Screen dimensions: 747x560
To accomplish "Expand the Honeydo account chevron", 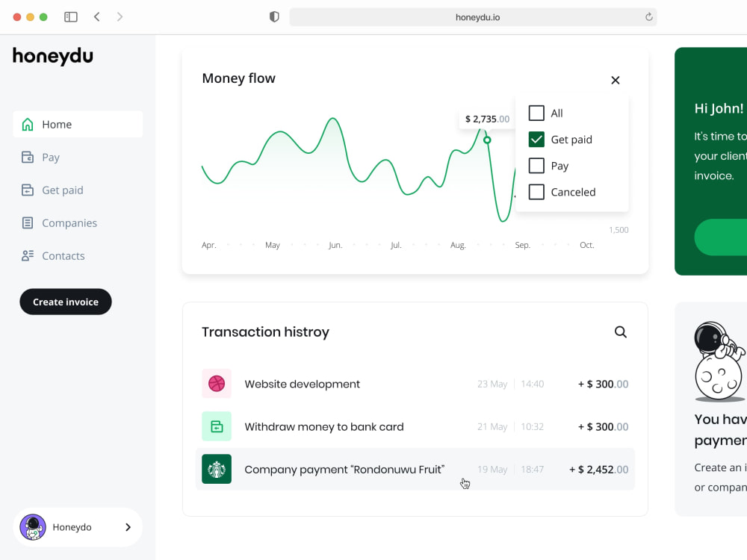I will 128,527.
